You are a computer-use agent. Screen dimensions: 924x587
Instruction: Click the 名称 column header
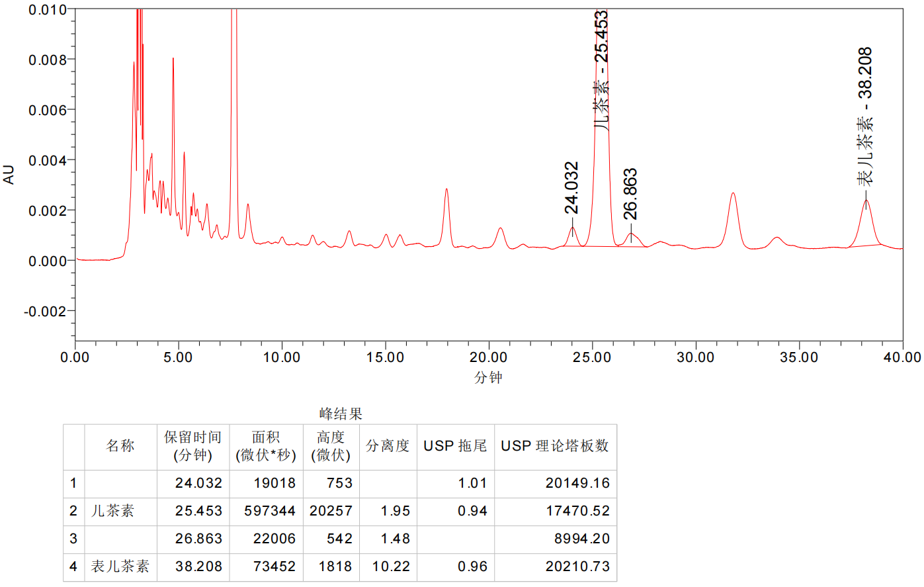pos(120,447)
